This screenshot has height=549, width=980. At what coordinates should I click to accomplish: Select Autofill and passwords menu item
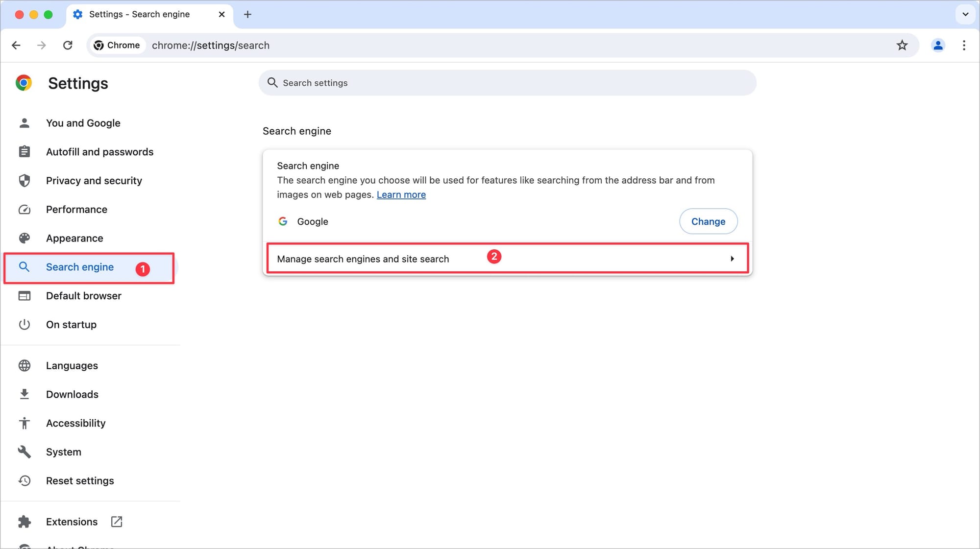click(x=99, y=151)
